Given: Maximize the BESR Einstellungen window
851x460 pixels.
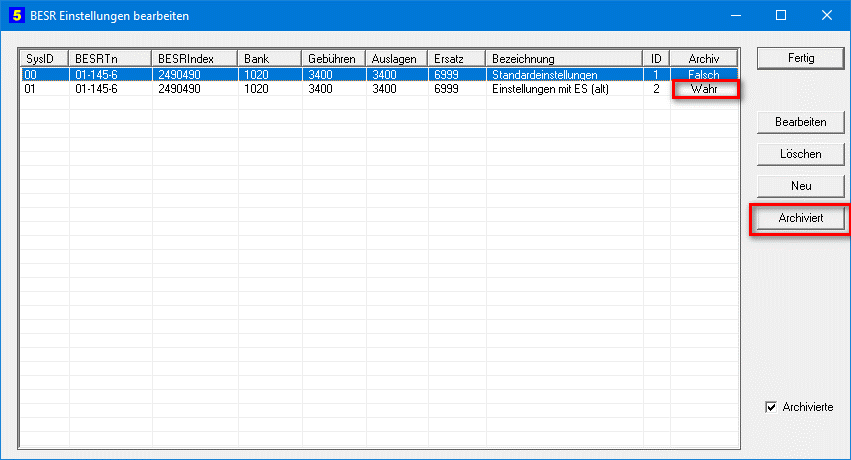Looking at the screenshot, I should [781, 15].
